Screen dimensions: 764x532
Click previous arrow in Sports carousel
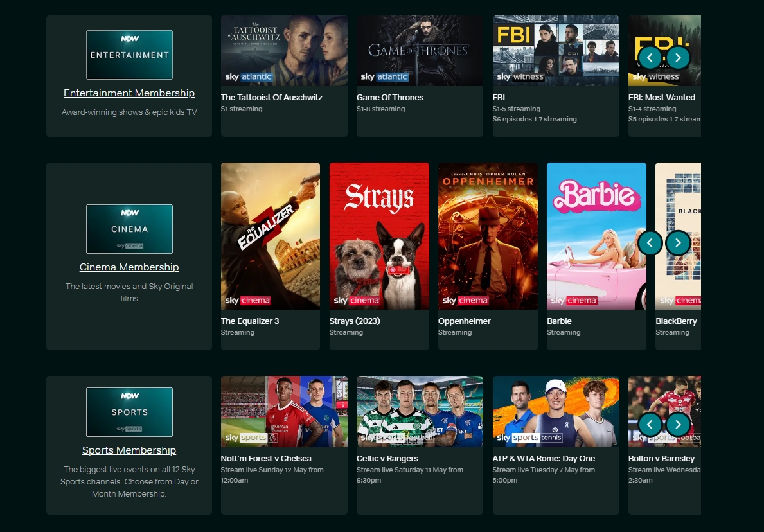tap(650, 424)
